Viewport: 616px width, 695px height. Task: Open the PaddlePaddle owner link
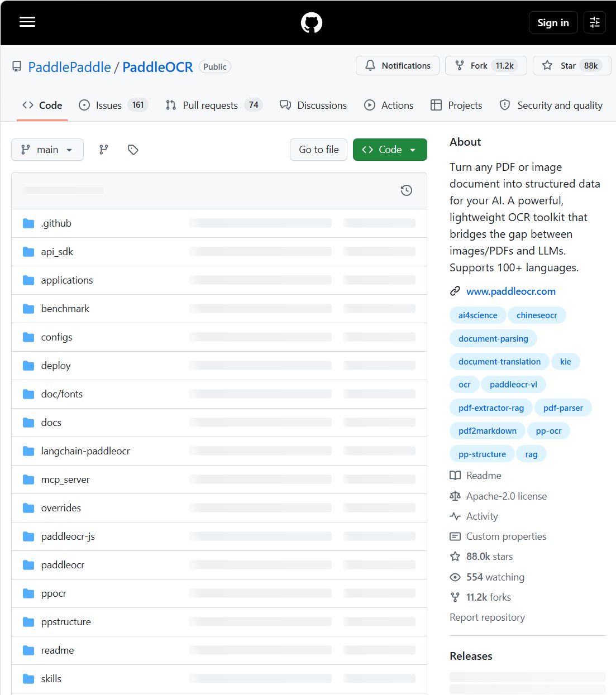(x=70, y=67)
